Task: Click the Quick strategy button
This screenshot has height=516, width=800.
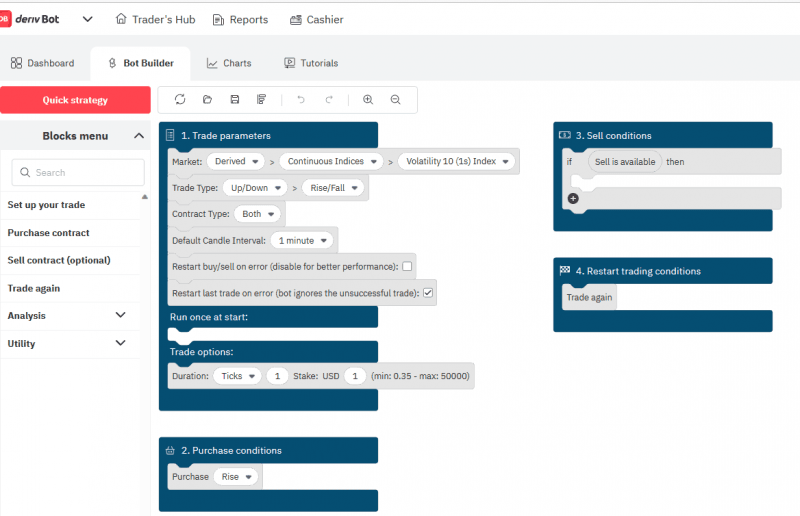Action: pos(75,100)
